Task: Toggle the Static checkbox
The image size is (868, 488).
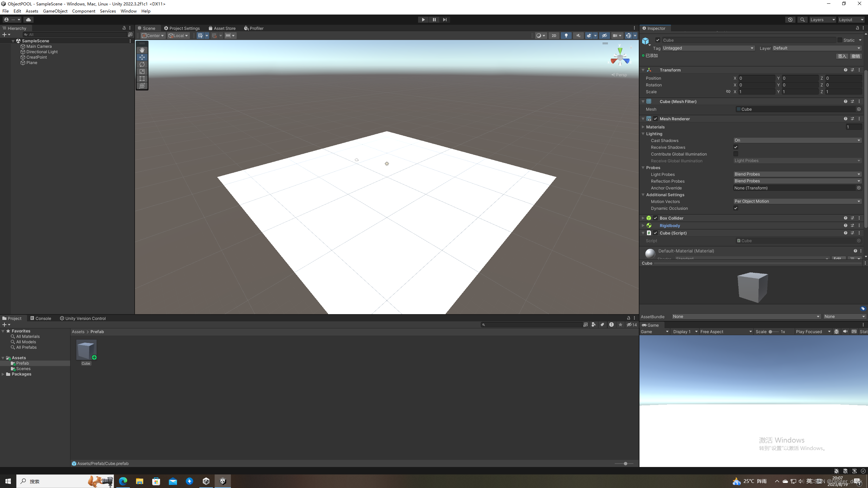Action: [x=840, y=40]
